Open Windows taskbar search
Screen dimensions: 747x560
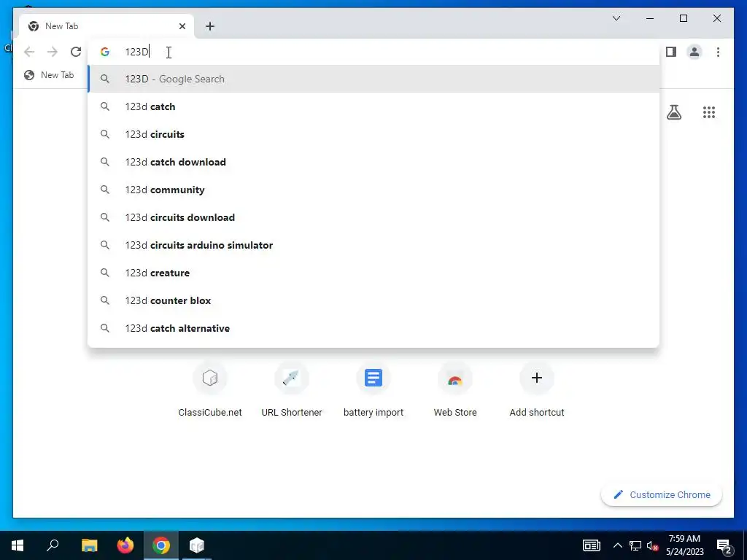tap(53, 545)
